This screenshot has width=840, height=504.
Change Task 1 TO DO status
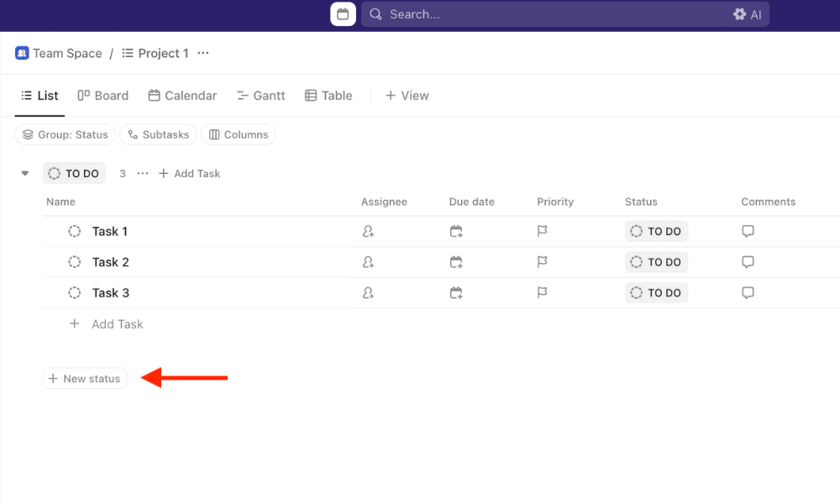[x=656, y=231]
